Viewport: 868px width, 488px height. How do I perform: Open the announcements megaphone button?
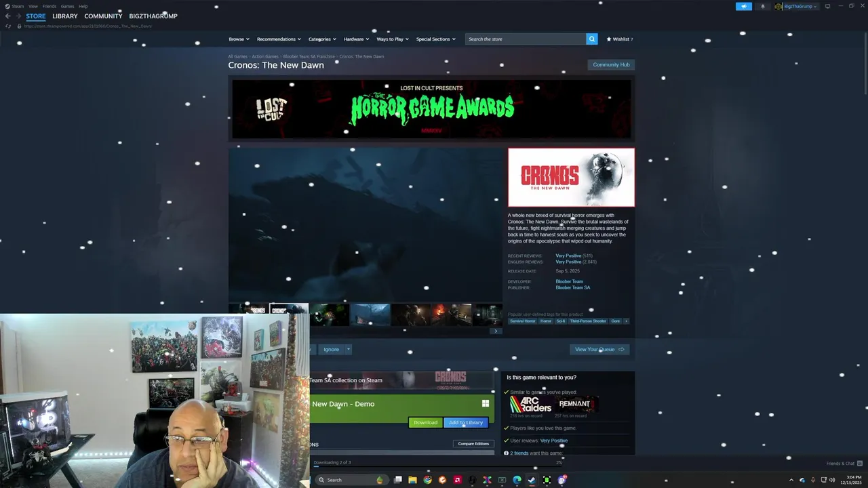[744, 6]
